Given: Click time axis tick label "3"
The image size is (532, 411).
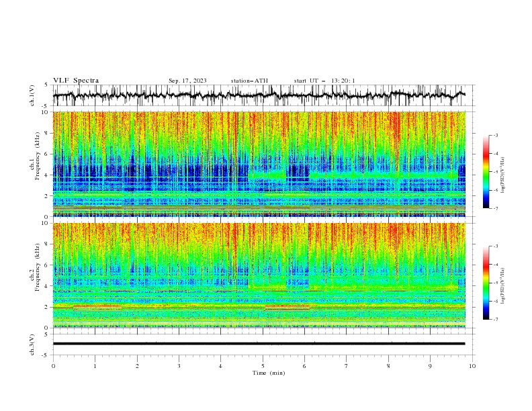Looking at the screenshot, I should [x=179, y=366].
